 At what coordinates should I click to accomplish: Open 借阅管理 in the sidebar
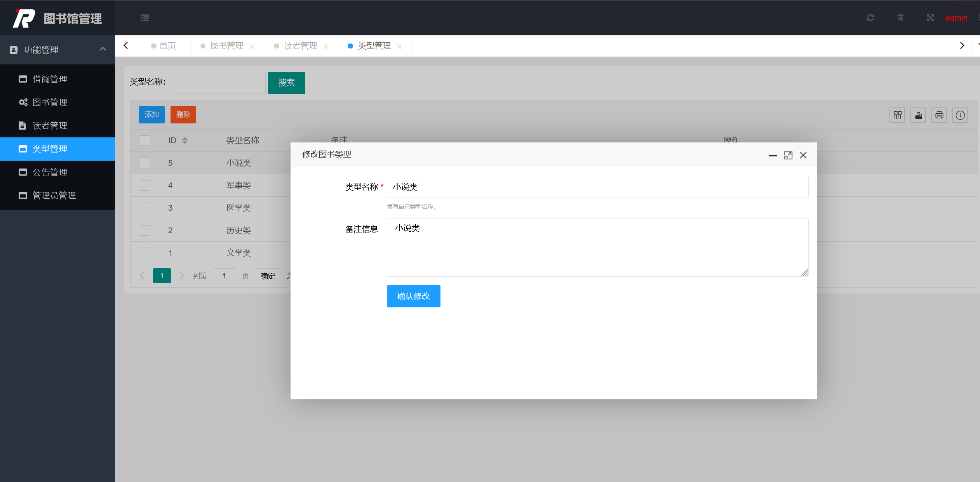(x=50, y=79)
